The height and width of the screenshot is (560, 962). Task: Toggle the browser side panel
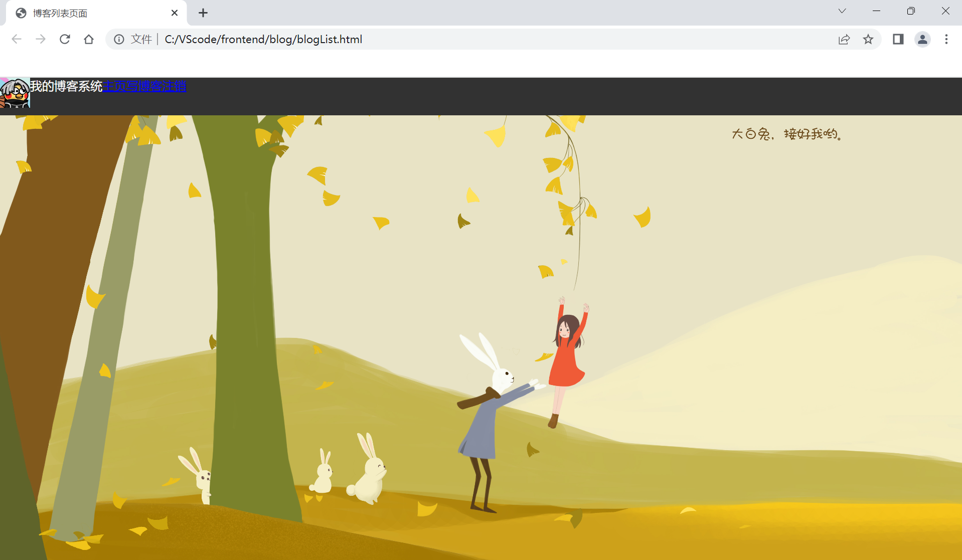click(898, 39)
